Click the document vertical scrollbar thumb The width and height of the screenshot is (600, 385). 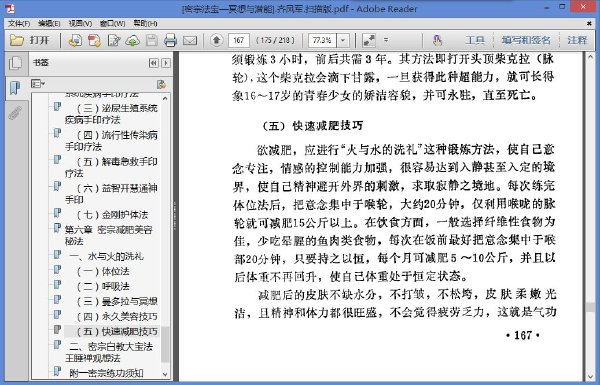tap(590, 306)
